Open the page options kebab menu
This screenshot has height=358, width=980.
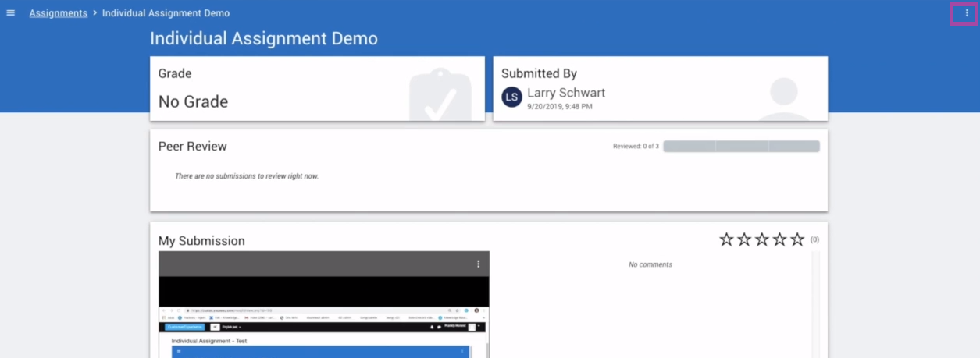(966, 13)
